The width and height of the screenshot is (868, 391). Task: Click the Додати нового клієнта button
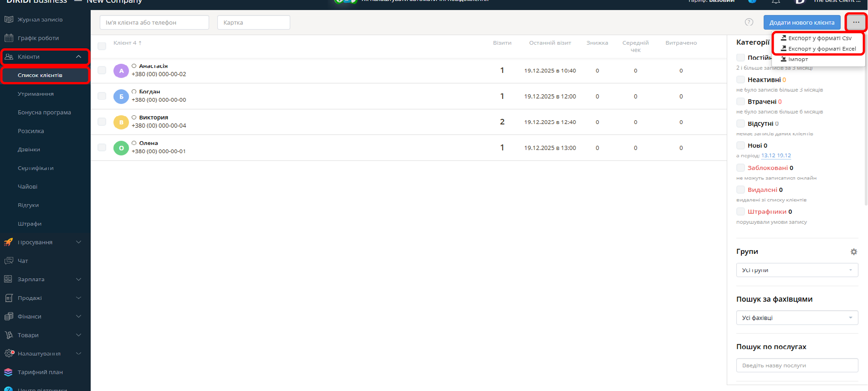pyautogui.click(x=801, y=22)
